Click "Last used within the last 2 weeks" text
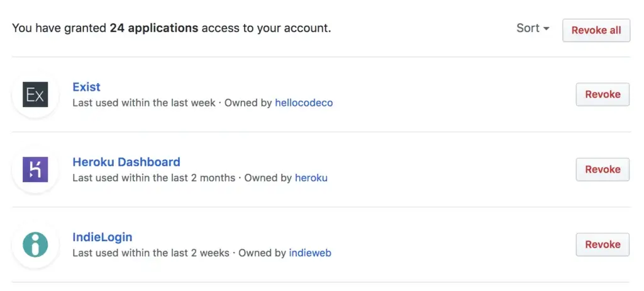 click(151, 253)
